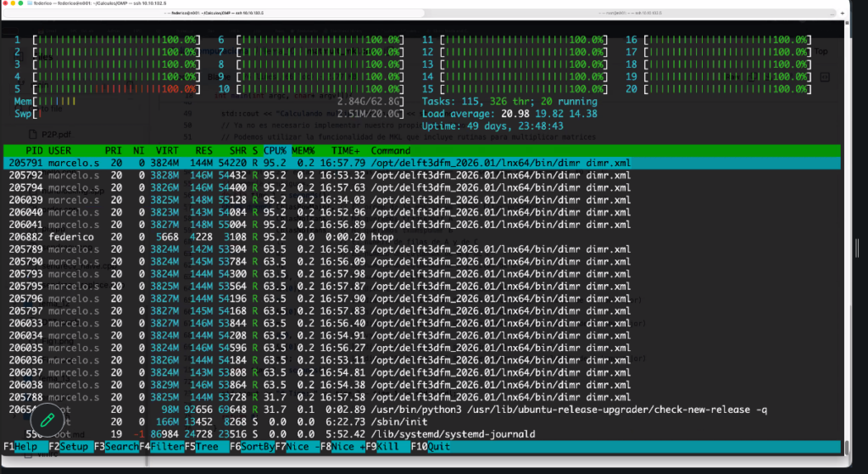Select process row PID 206037
Viewport: 868px width, 474px height.
[x=422, y=372]
